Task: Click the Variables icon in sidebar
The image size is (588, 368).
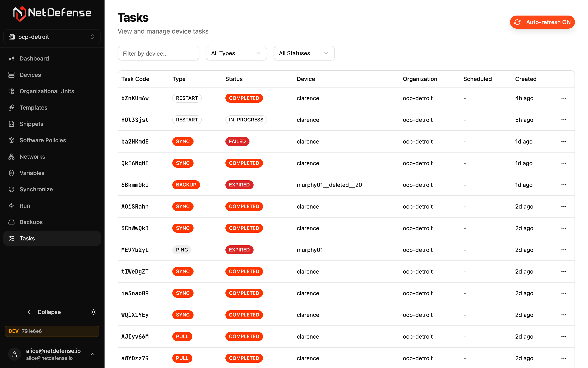Action: click(11, 173)
